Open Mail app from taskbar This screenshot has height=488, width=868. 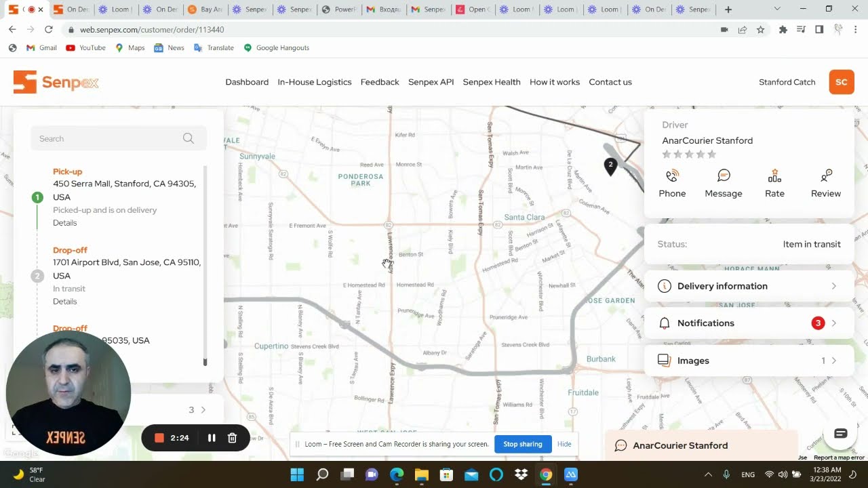pyautogui.click(x=471, y=474)
